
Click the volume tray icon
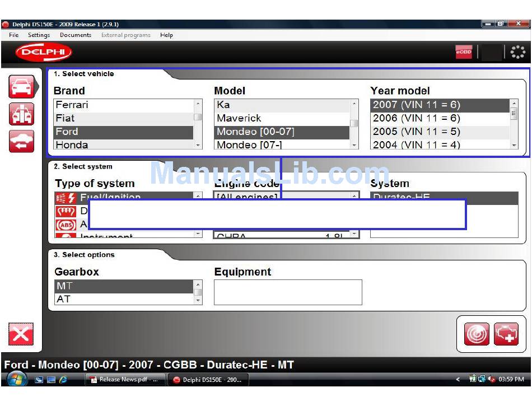[x=491, y=379]
